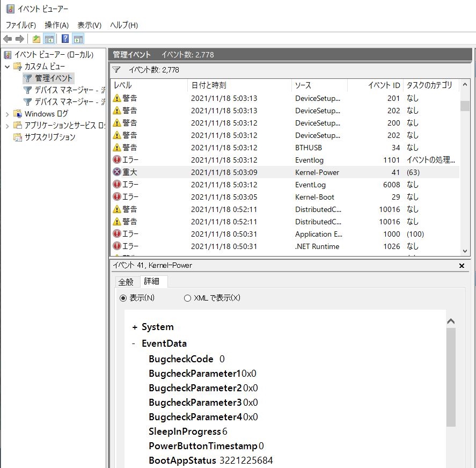This screenshot has width=476, height=468.
Task: Click event list scrollbar down arrow
Action: (x=465, y=251)
